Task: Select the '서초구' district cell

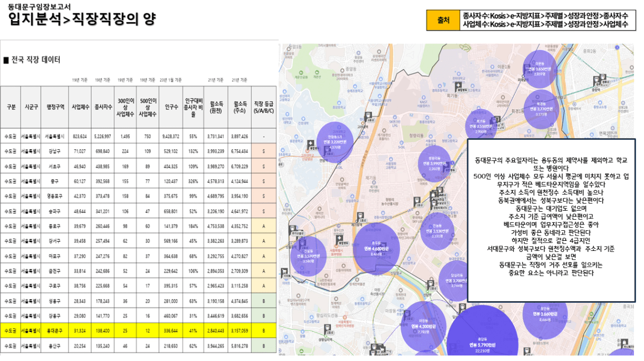Action: 55,166
